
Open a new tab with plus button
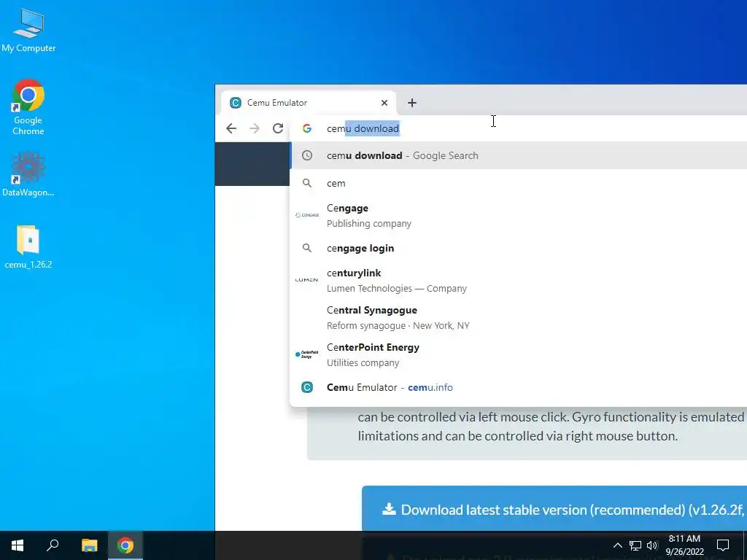[x=412, y=103]
